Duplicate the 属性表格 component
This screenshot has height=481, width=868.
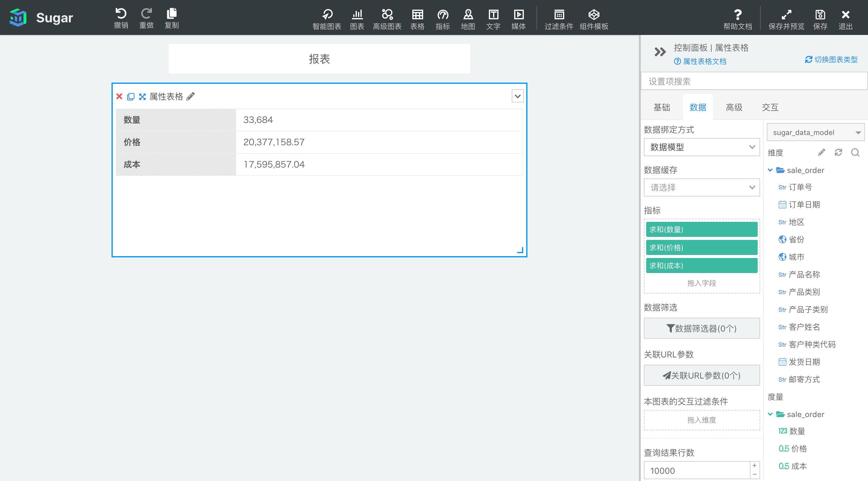tap(131, 97)
